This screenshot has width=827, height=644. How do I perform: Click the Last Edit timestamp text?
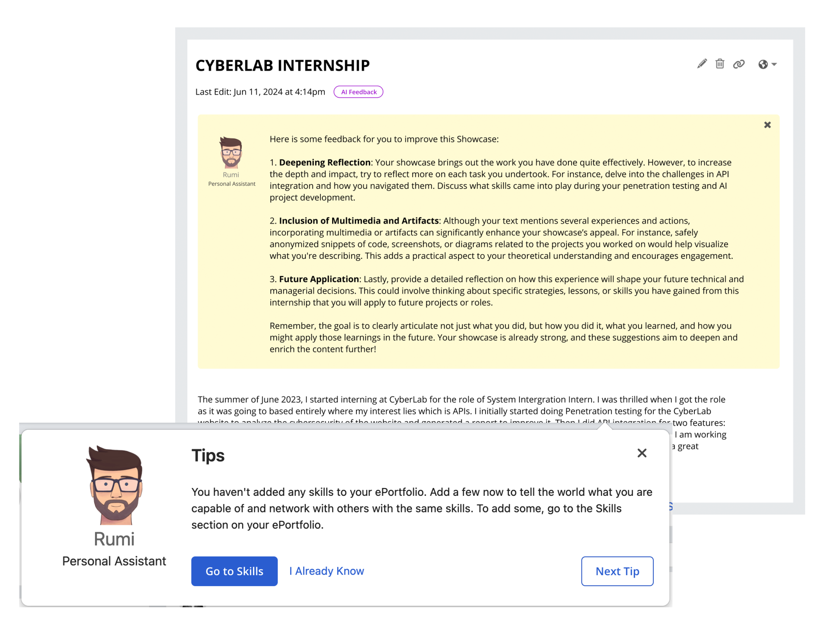tap(260, 92)
